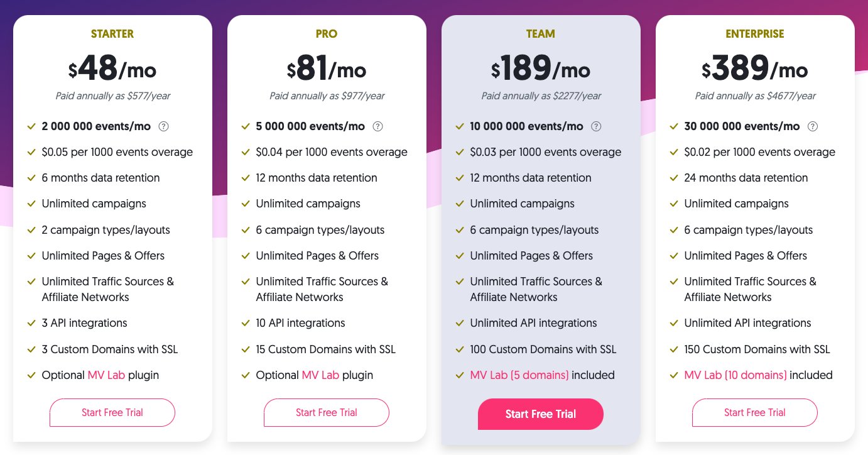The image size is (868, 455).
Task: Open MV Lab link in Starter plan
Action: (106, 375)
